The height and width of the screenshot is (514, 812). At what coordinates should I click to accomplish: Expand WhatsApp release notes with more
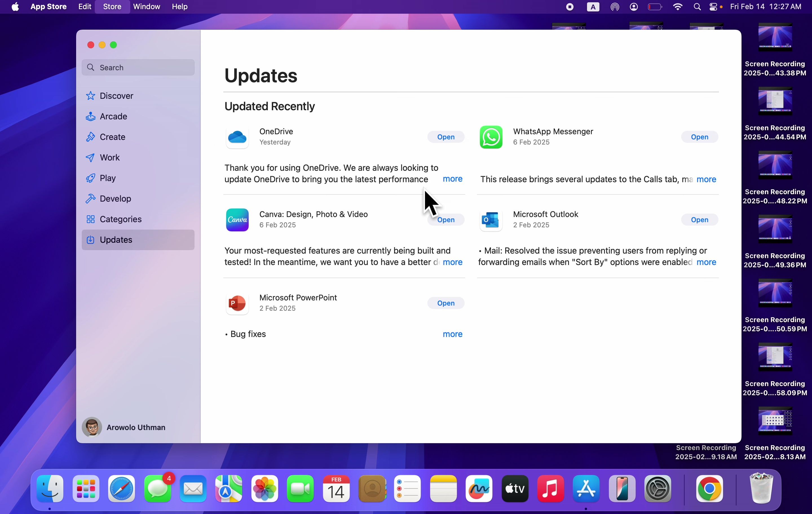[706, 179]
